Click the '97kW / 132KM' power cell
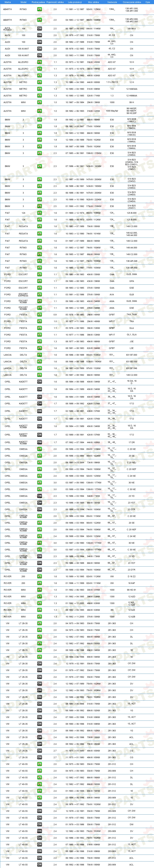The height and width of the screenshot is (868, 154). coord(94,368)
